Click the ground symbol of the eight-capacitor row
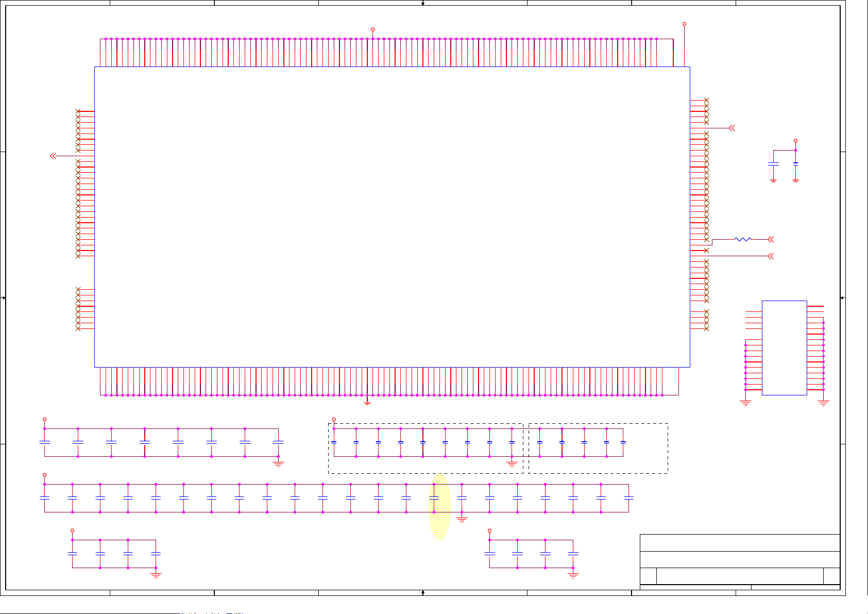This screenshot has height=614, width=868. tap(278, 463)
